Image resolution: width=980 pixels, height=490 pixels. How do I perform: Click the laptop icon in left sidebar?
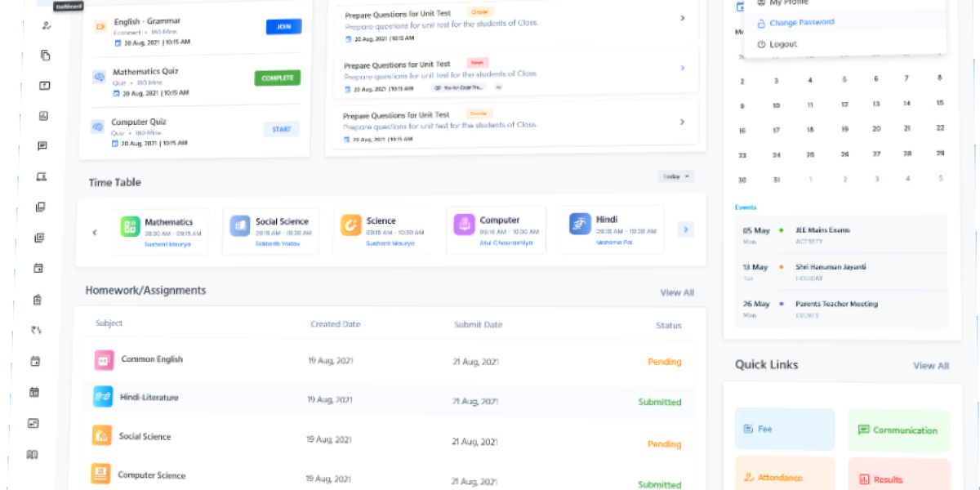[x=42, y=176]
